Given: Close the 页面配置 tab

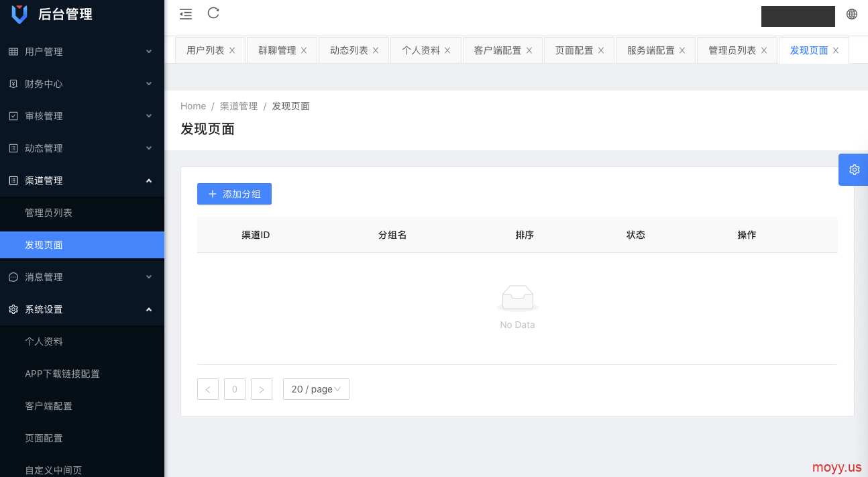Looking at the screenshot, I should [601, 50].
